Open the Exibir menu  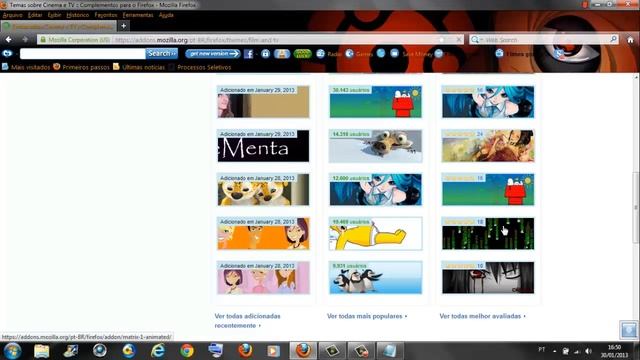[54, 15]
